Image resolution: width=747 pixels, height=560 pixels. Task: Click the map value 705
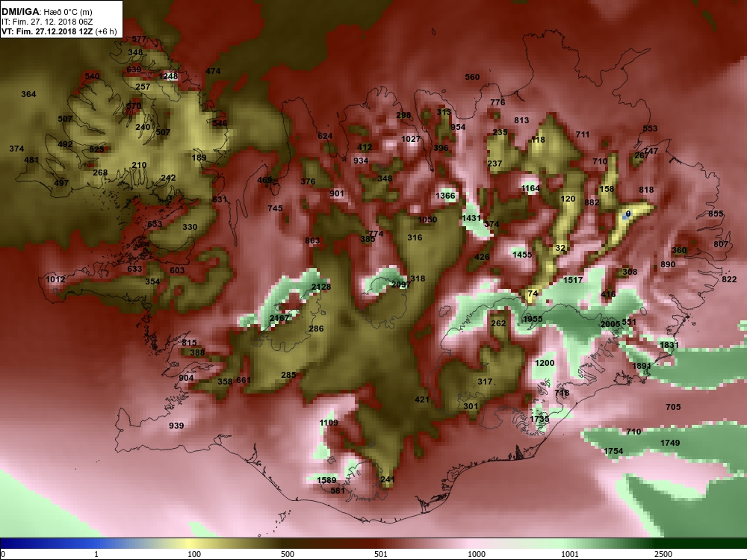[673, 407]
